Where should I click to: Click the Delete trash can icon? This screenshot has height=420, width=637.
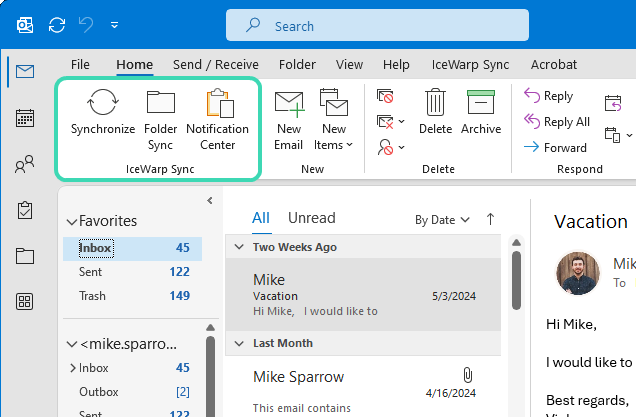435,104
